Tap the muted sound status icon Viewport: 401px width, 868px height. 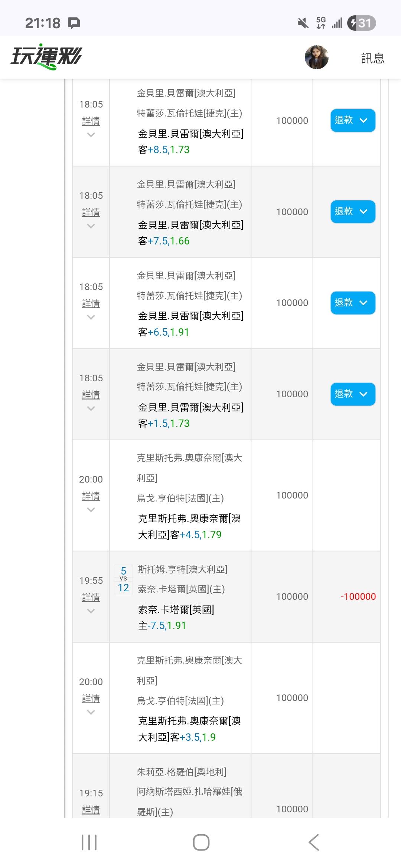click(x=303, y=23)
